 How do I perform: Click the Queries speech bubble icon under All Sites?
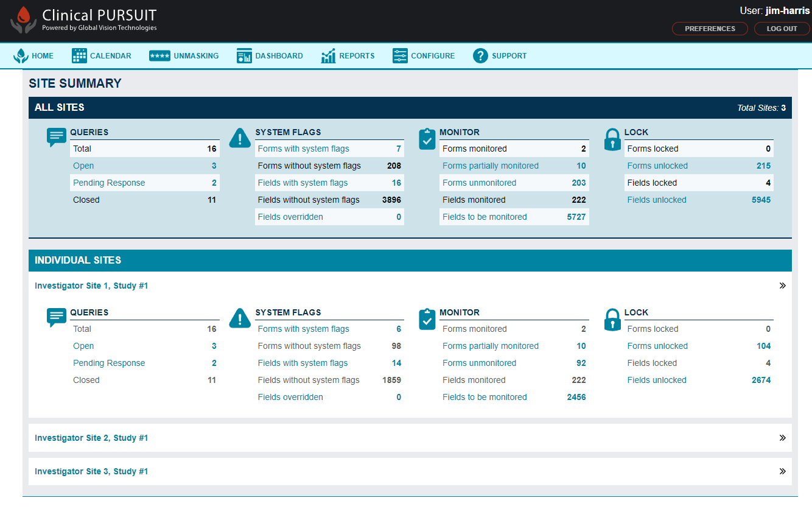[x=57, y=138]
